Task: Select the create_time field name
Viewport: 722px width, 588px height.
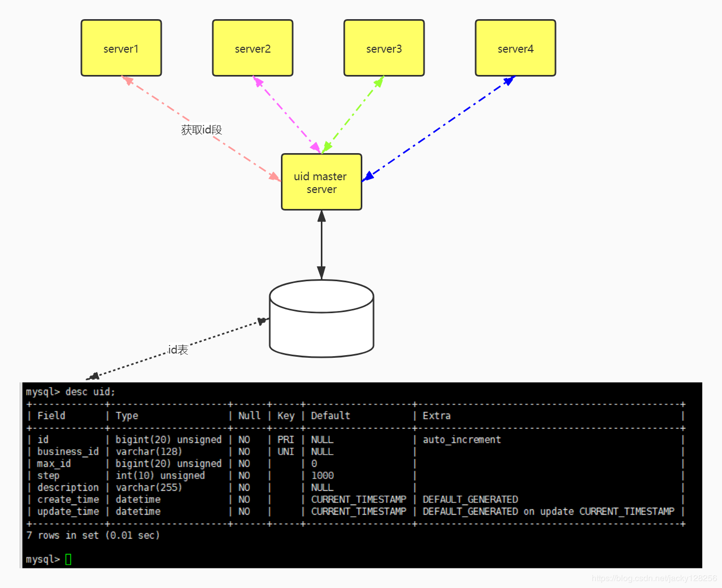Action: (x=68, y=499)
